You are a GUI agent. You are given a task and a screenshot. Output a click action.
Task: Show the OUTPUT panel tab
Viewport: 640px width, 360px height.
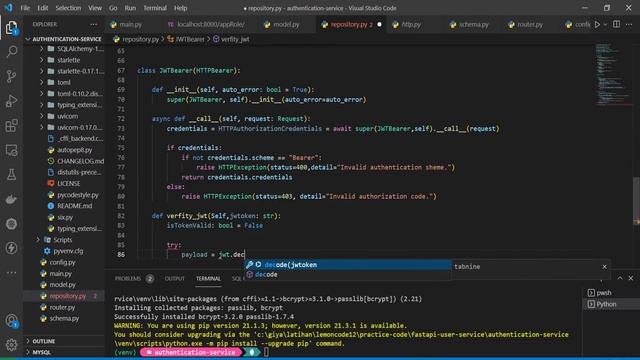tap(175, 279)
